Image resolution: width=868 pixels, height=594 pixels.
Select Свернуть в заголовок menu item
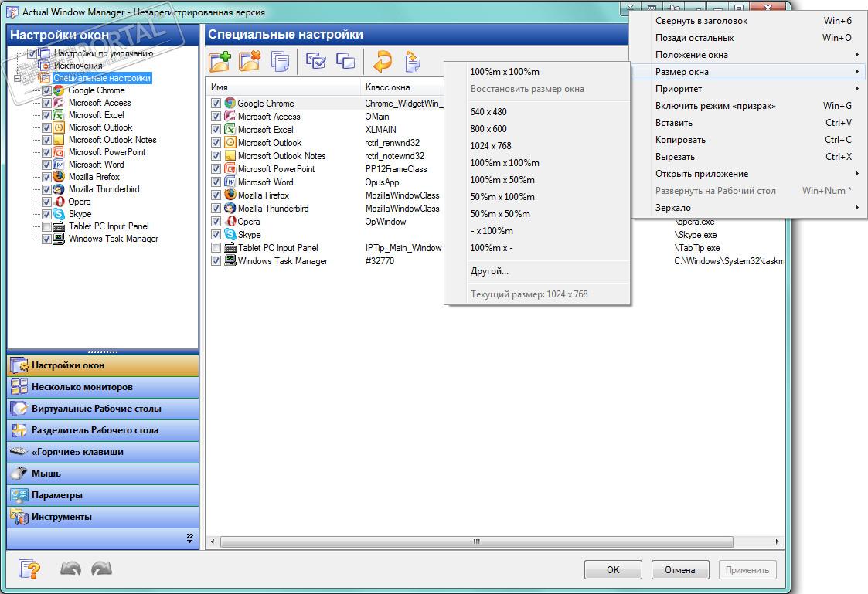(x=748, y=20)
